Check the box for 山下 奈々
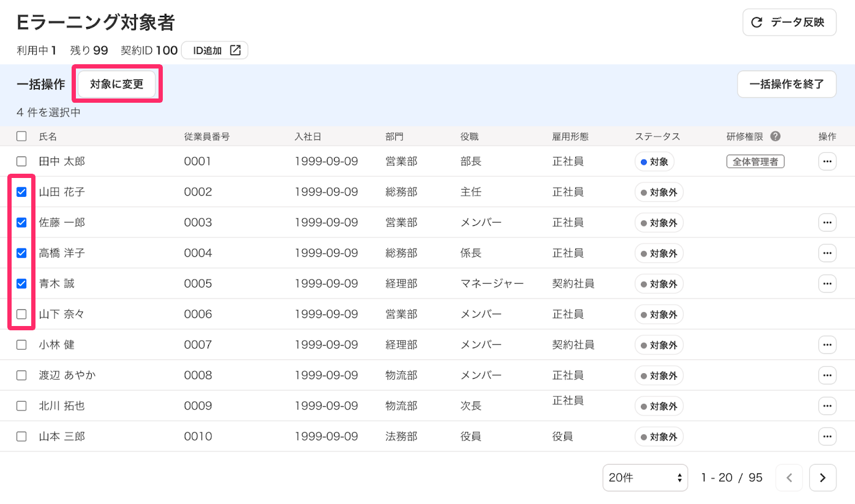The height and width of the screenshot is (504, 855). 21,314
